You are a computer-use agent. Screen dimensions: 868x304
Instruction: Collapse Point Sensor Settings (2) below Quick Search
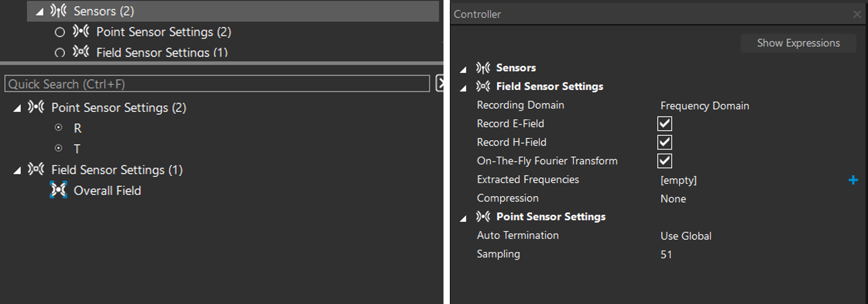click(17, 108)
